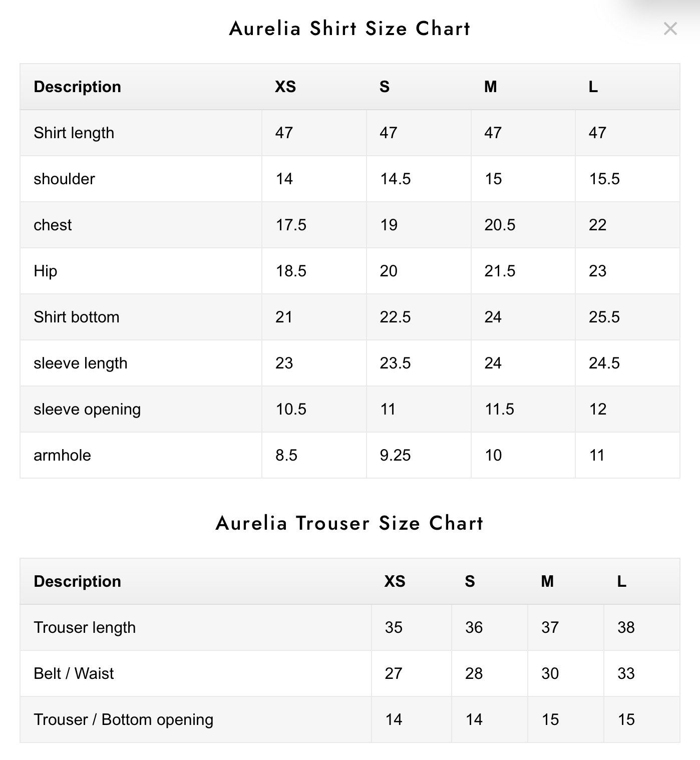Click the Hip value 21.5 cell
Image resolution: width=700 pixels, height=760 pixels.
tap(523, 271)
